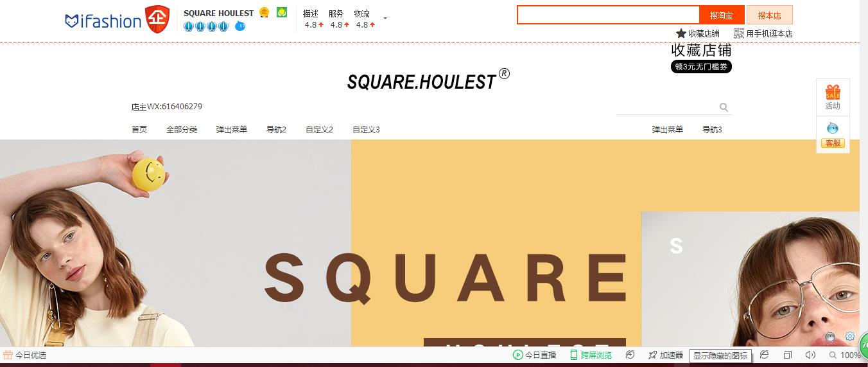This screenshot has width=868, height=367.
Task: Click the 搜本店 search button
Action: tap(769, 15)
